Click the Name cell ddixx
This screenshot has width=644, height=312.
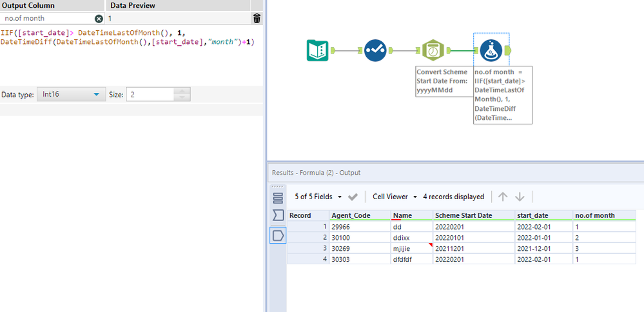pyautogui.click(x=412, y=237)
